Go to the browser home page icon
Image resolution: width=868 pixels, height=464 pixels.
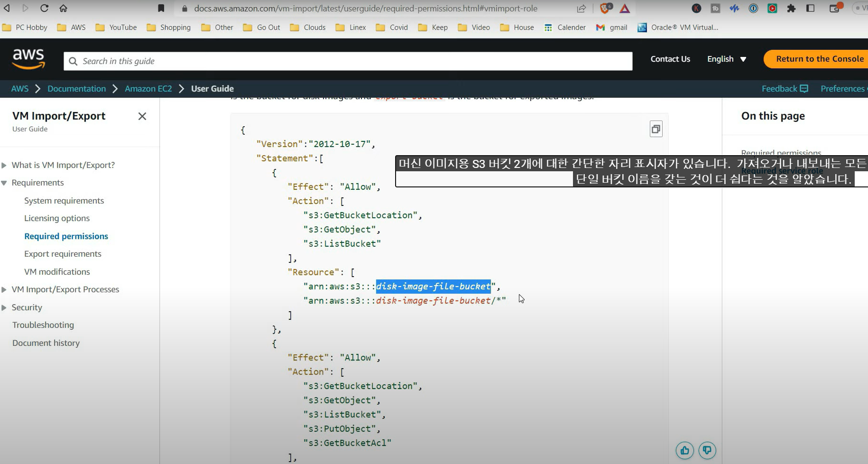(63, 8)
